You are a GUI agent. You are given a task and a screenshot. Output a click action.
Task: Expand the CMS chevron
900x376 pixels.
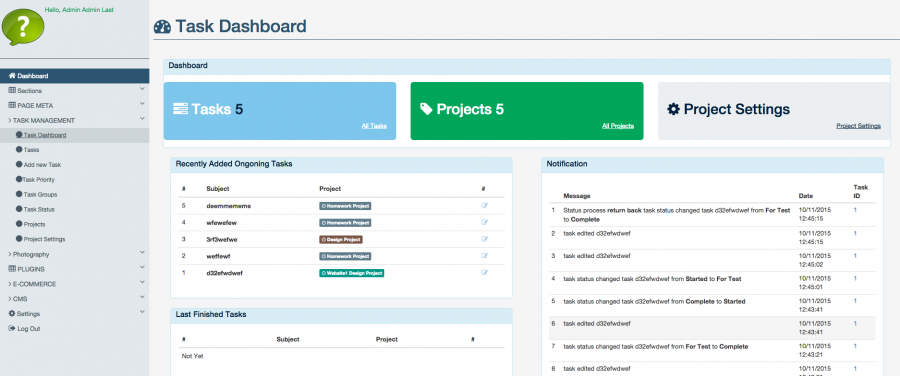[x=142, y=298]
